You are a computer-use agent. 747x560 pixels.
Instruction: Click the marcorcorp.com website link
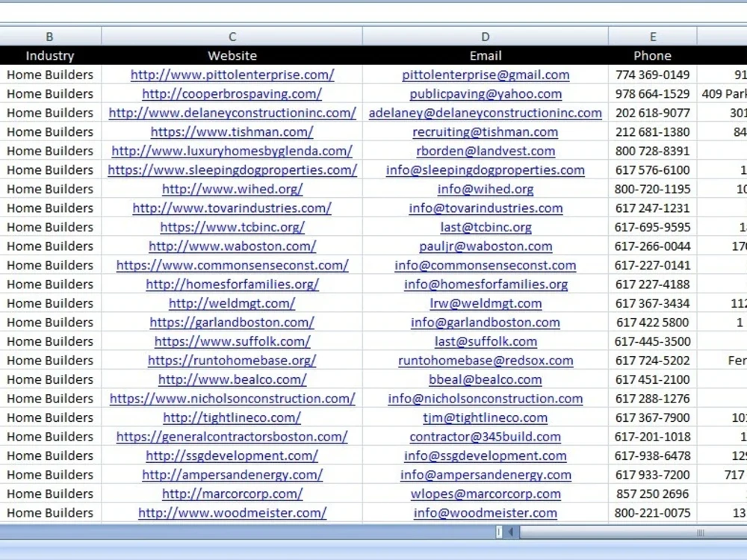point(232,494)
